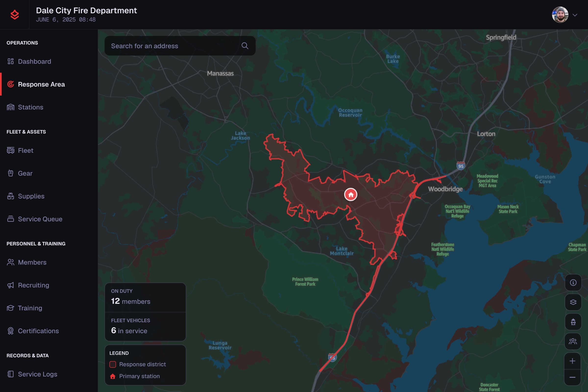The image size is (588, 392).
Task: Click the Lake Montclair map label
Action: (x=342, y=251)
